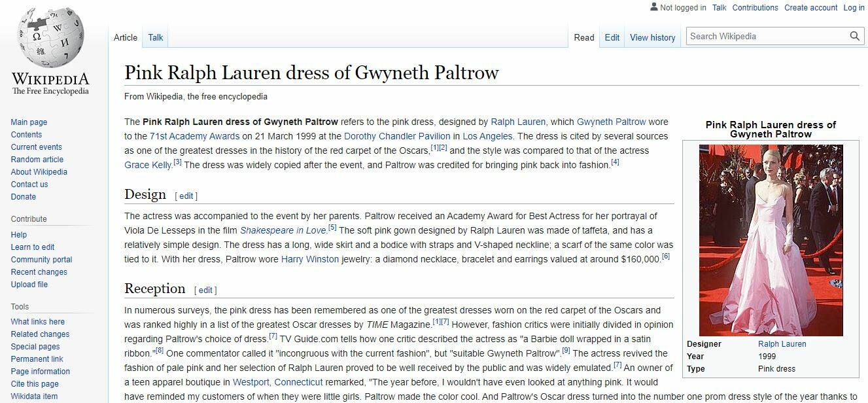
Task: Click Create account
Action: tap(811, 8)
